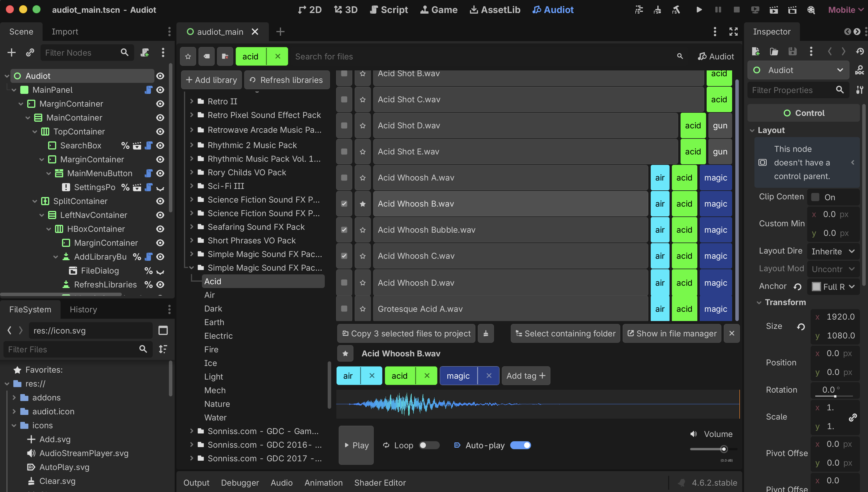This screenshot has height=492, width=868.
Task: Check the Acid Whoosh D.wav checkbox
Action: [344, 283]
